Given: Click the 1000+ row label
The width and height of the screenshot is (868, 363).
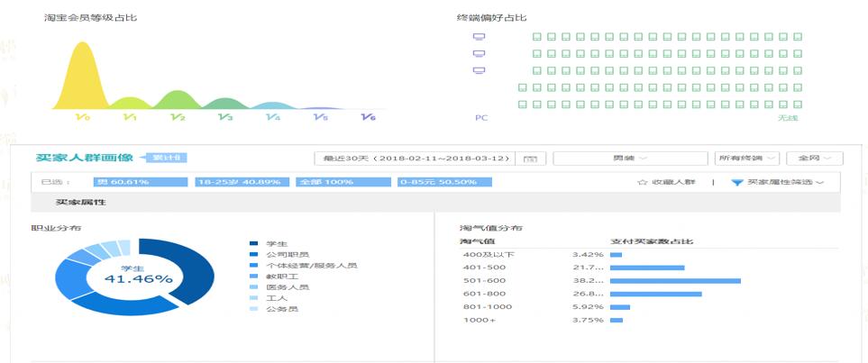Looking at the screenshot, I should coord(480,321).
